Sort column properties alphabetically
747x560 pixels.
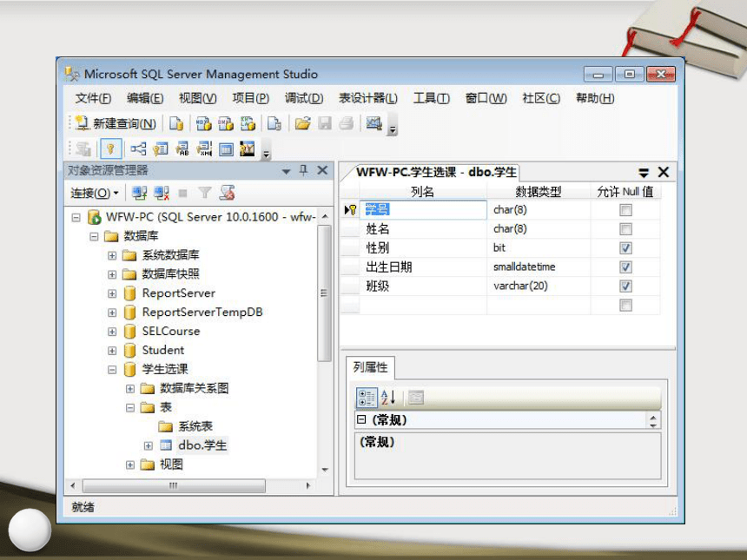click(388, 398)
